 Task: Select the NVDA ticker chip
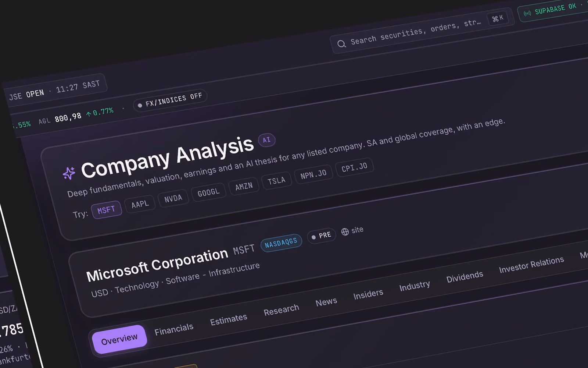tap(173, 198)
